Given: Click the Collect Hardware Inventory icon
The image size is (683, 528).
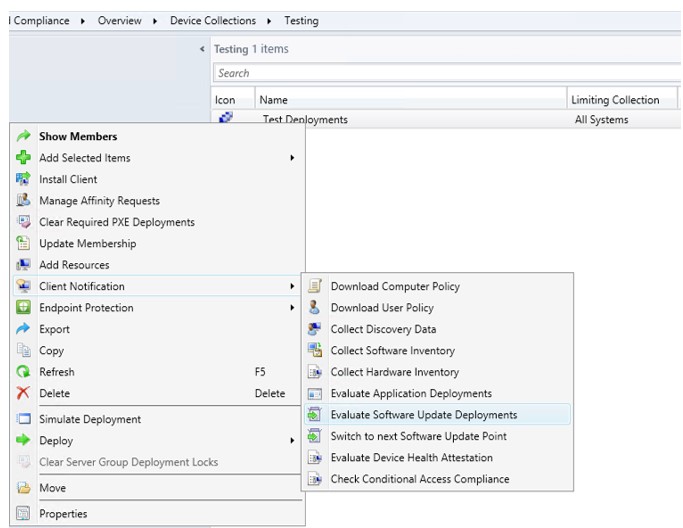Looking at the screenshot, I should coord(315,372).
